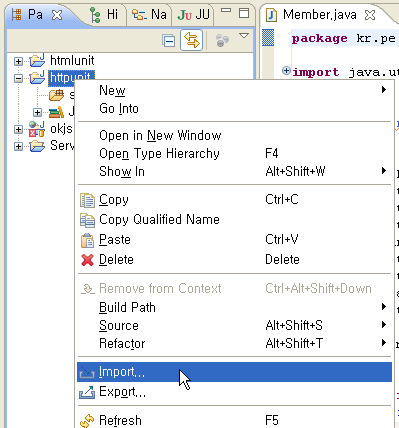
Task: Click the Show In submenu arrow
Action: point(384,171)
